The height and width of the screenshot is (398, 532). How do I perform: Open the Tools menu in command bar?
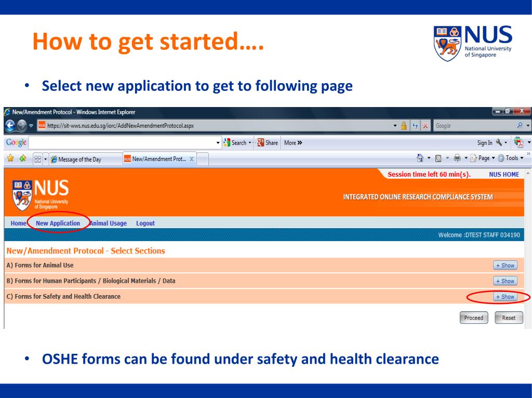(511, 158)
